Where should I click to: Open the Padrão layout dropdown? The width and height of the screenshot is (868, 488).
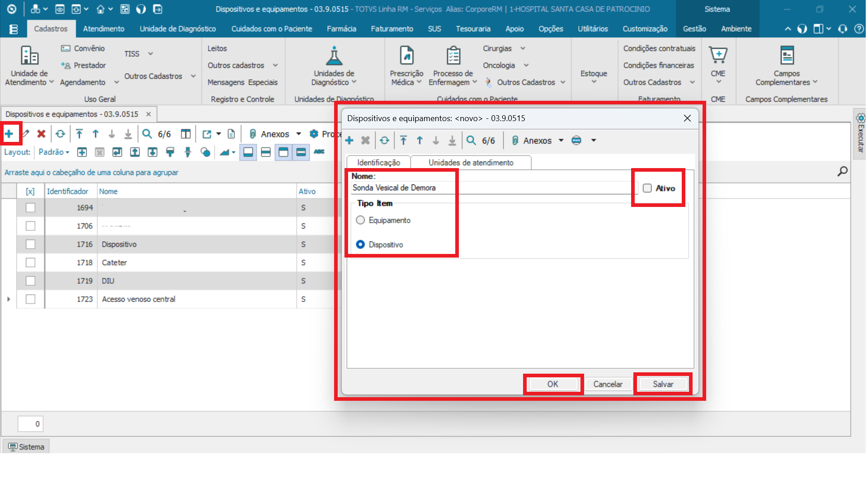54,152
